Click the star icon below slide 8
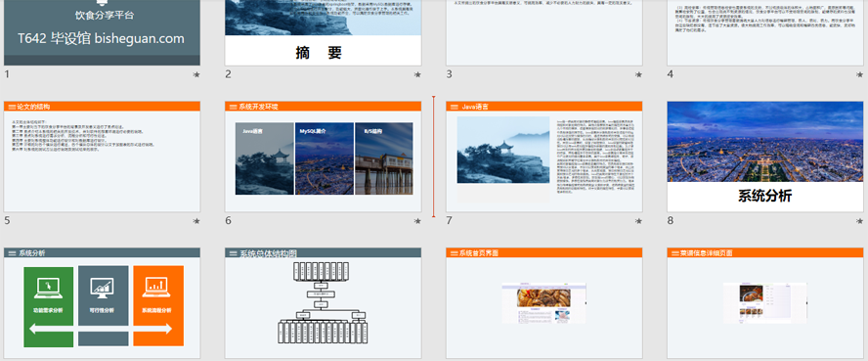Image resolution: width=868 pixels, height=361 pixels. (x=860, y=221)
